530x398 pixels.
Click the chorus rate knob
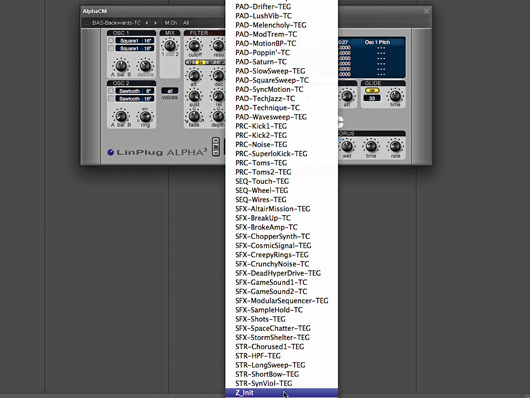coord(395,146)
